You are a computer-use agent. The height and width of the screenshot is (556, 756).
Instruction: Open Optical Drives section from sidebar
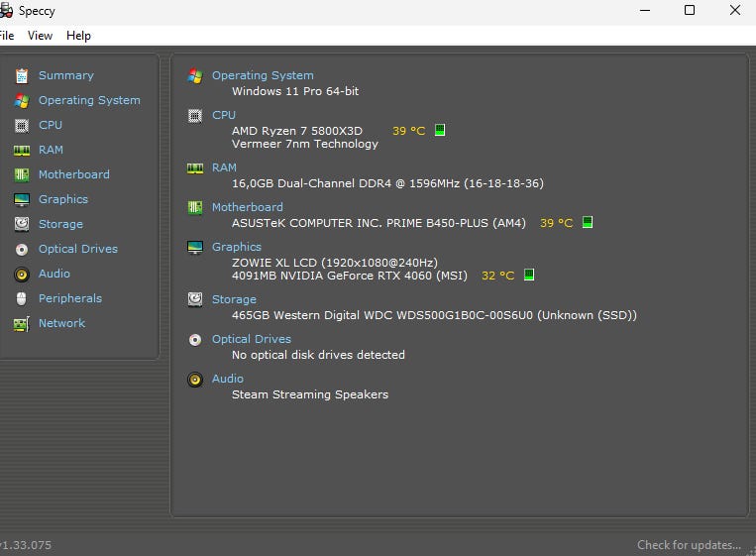(78, 249)
